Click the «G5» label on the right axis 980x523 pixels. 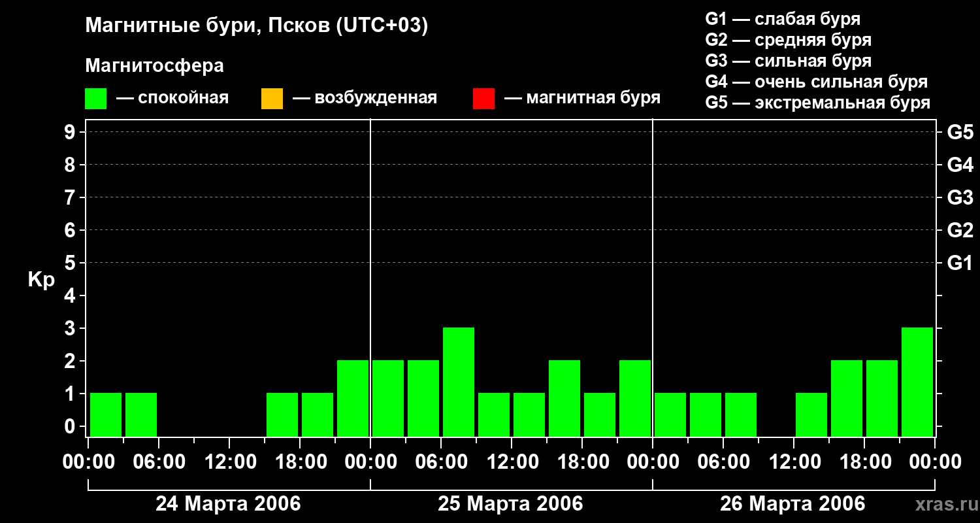960,132
